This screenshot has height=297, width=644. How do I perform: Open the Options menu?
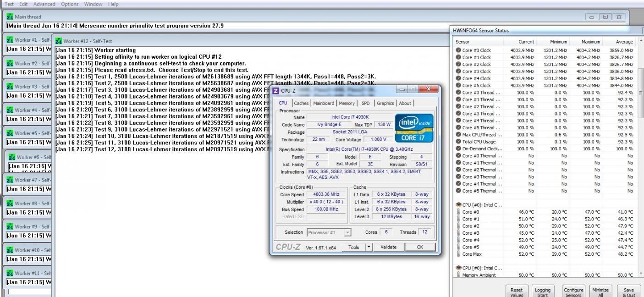[x=70, y=4]
